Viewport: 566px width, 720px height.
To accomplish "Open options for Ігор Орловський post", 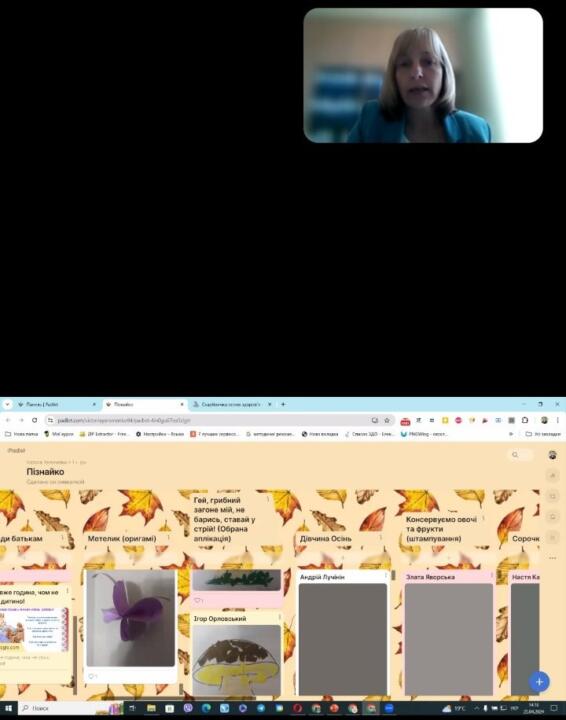I will (279, 618).
